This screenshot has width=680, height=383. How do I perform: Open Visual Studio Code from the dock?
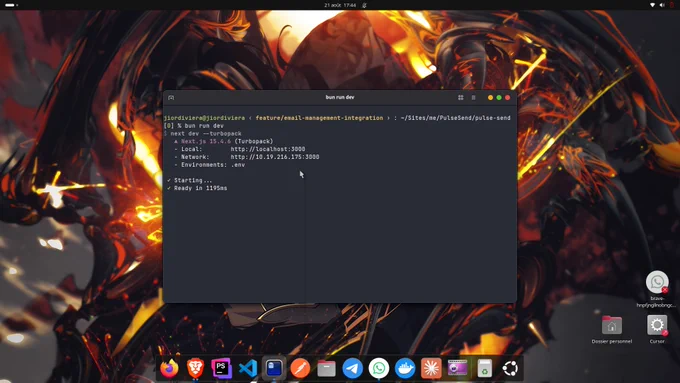(x=248, y=368)
